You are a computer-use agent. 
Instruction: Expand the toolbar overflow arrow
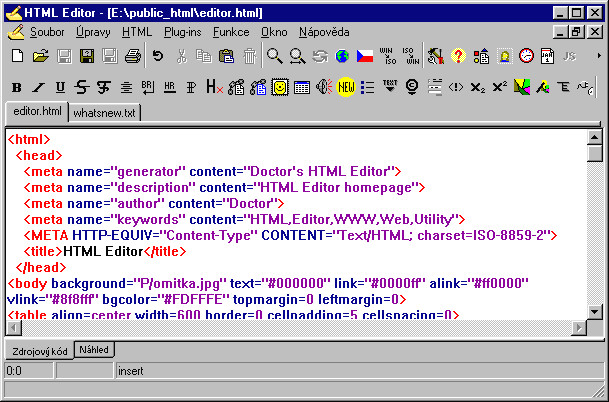[x=599, y=56]
